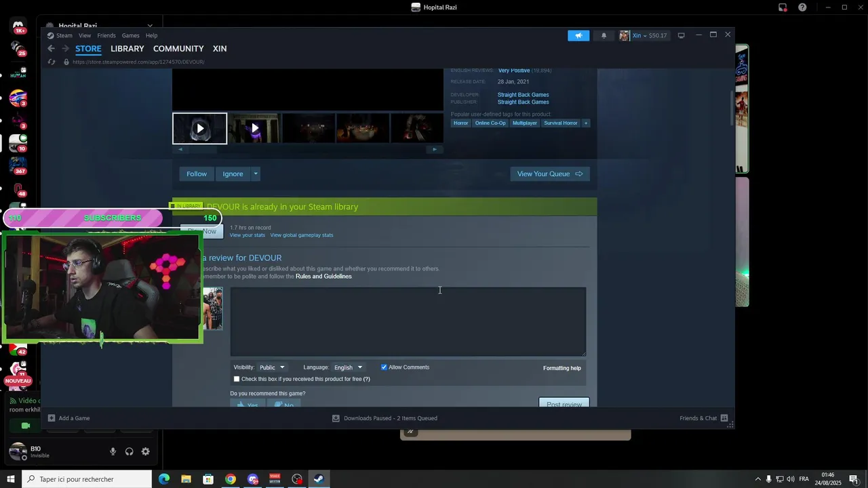Open Microsoft Edge from taskbar

(164, 479)
